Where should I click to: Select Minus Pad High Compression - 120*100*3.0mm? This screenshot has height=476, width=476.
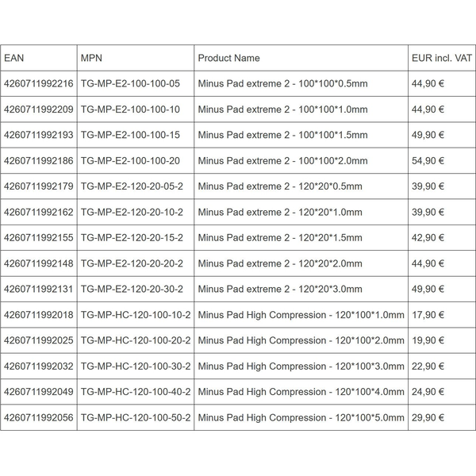301,366
